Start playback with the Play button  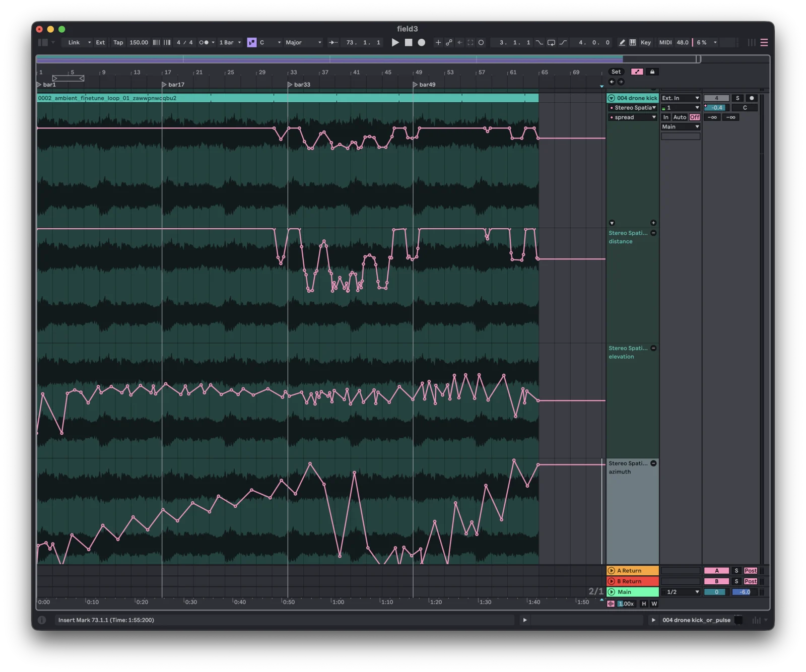pyautogui.click(x=395, y=42)
